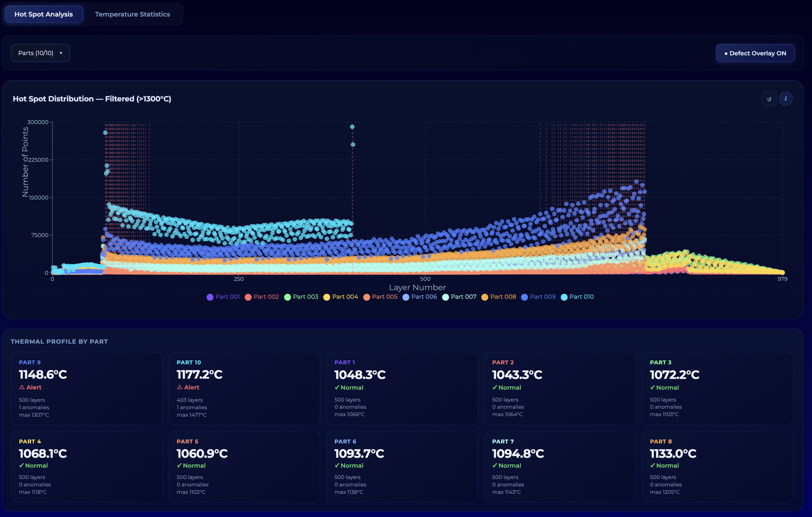Toggle Part 010 legend entry

(x=577, y=297)
